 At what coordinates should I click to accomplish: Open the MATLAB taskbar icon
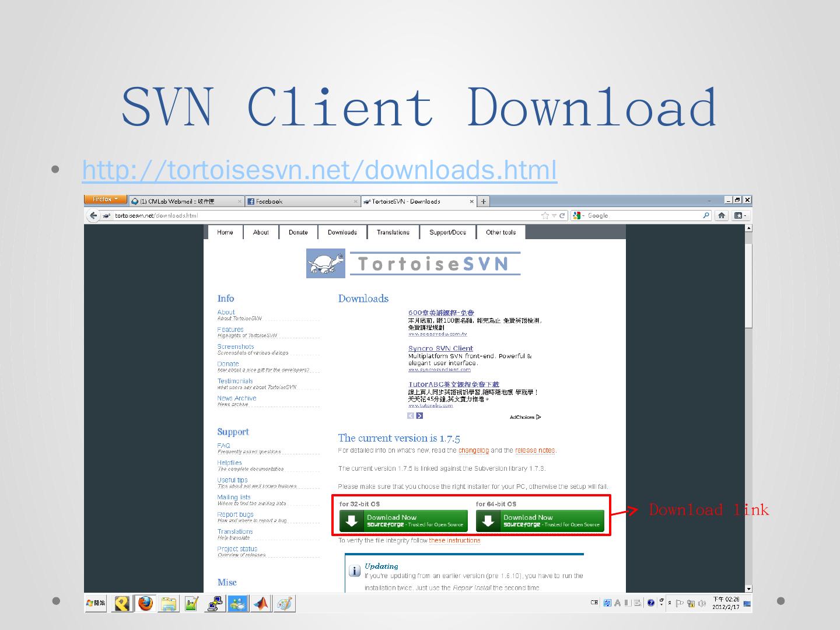click(x=262, y=604)
